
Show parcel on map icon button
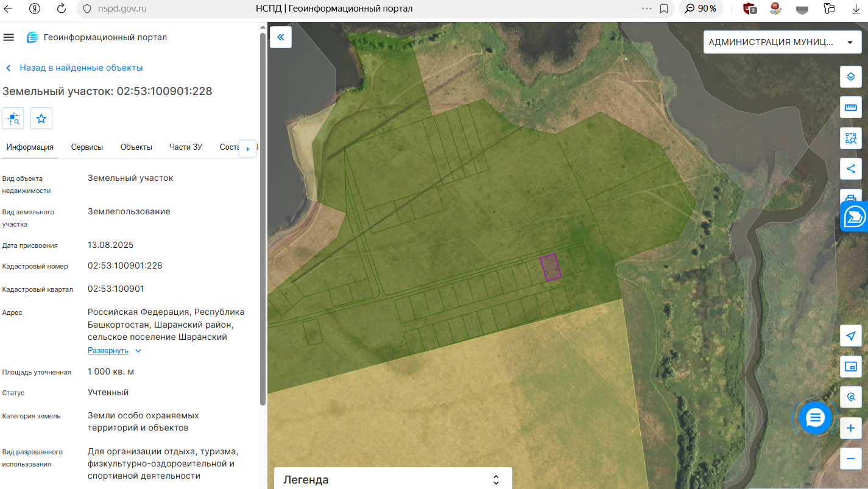coord(13,118)
